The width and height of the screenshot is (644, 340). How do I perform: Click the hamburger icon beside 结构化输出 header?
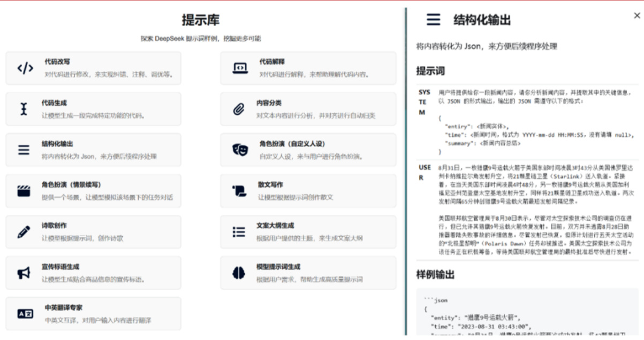coord(433,20)
